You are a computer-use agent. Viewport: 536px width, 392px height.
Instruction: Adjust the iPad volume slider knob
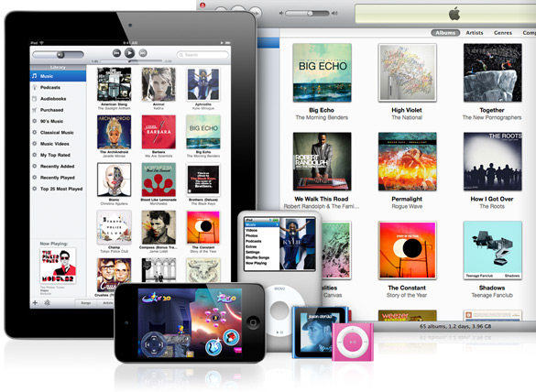pos(60,55)
